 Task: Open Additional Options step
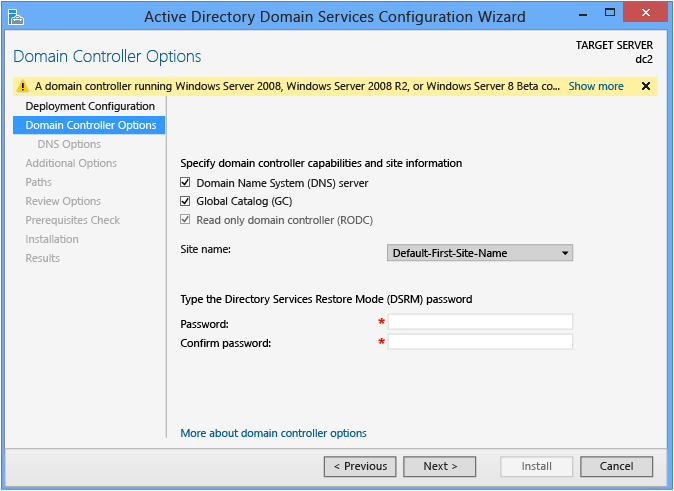71,163
